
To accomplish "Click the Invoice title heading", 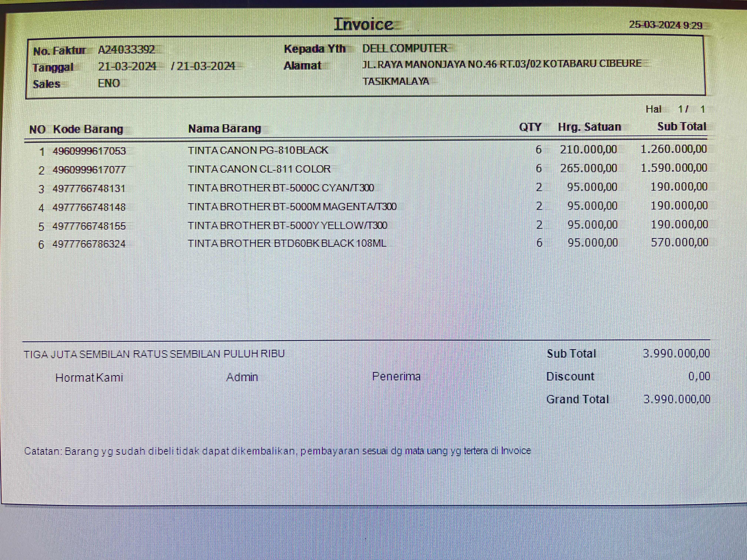I will (x=363, y=24).
